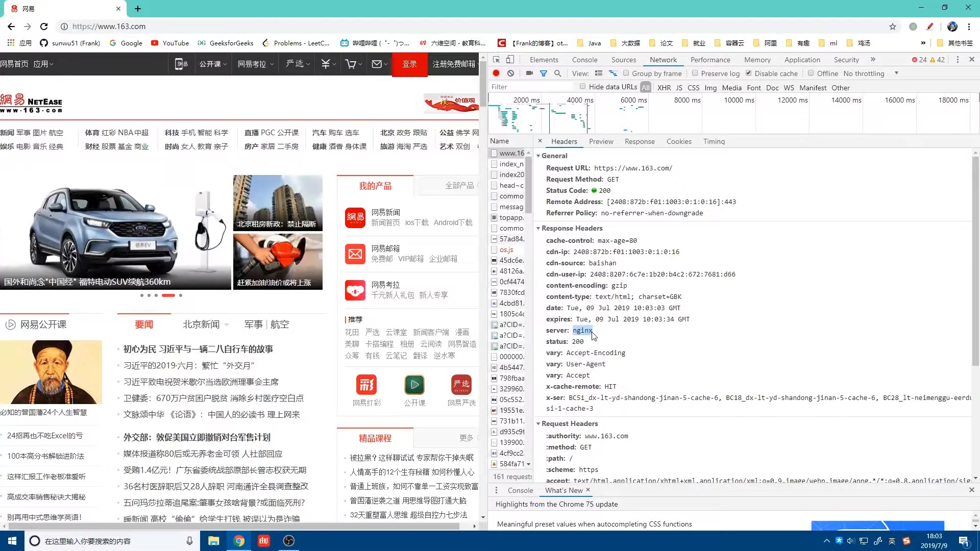Expand 应用 dropdown in top nav
The image size is (980, 551).
point(43,64)
